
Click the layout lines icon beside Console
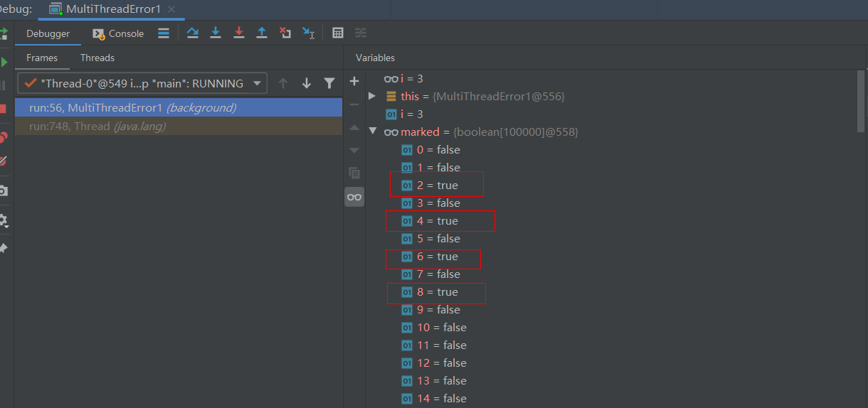click(164, 33)
